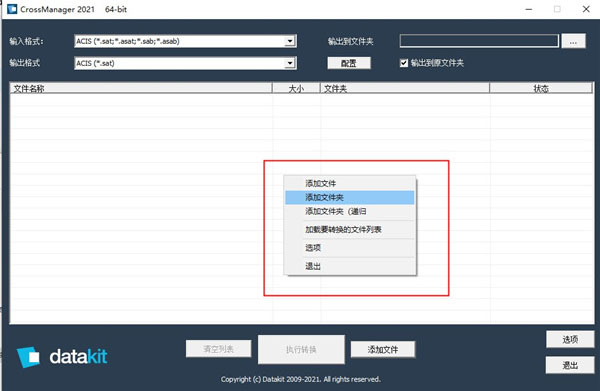Close the CrossManager window

586,9
